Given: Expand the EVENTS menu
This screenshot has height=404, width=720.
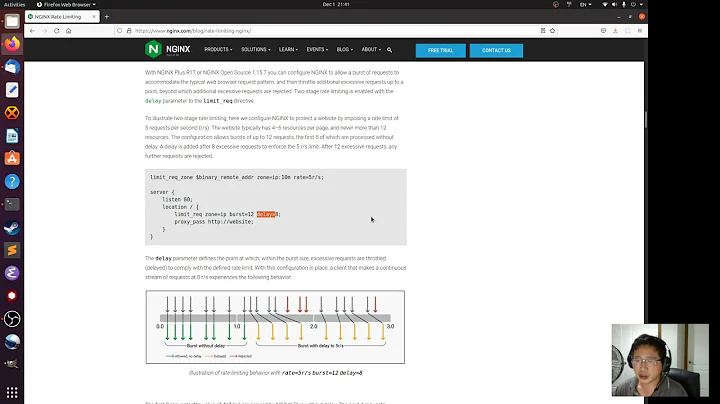Looking at the screenshot, I should point(317,50).
